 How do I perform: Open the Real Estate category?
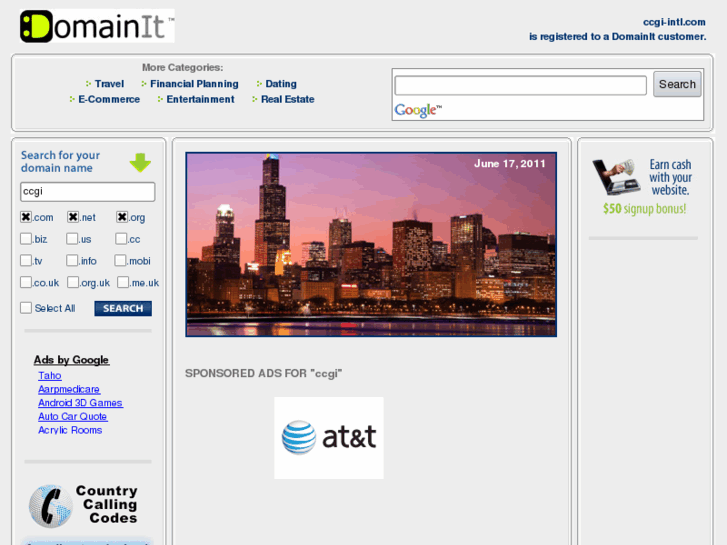(x=287, y=99)
